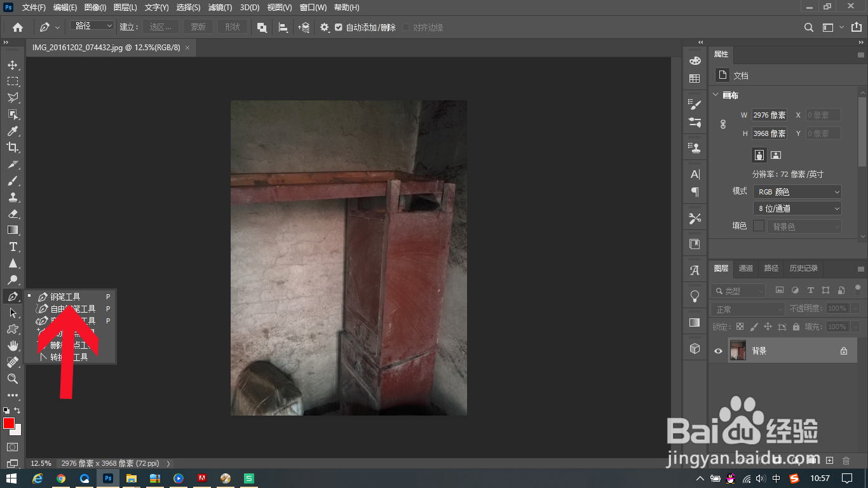
Task: Click the 背景 layer thumbnail
Action: 738,350
